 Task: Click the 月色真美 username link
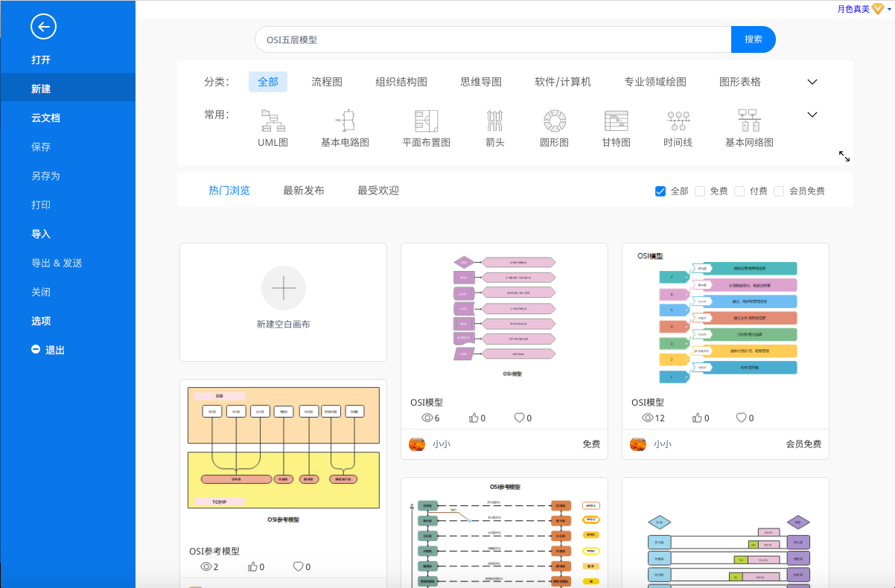(x=853, y=9)
